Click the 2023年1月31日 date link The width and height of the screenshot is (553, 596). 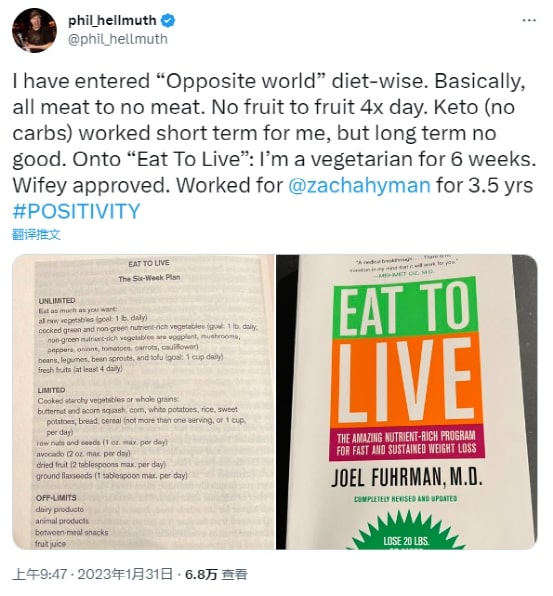point(125,574)
